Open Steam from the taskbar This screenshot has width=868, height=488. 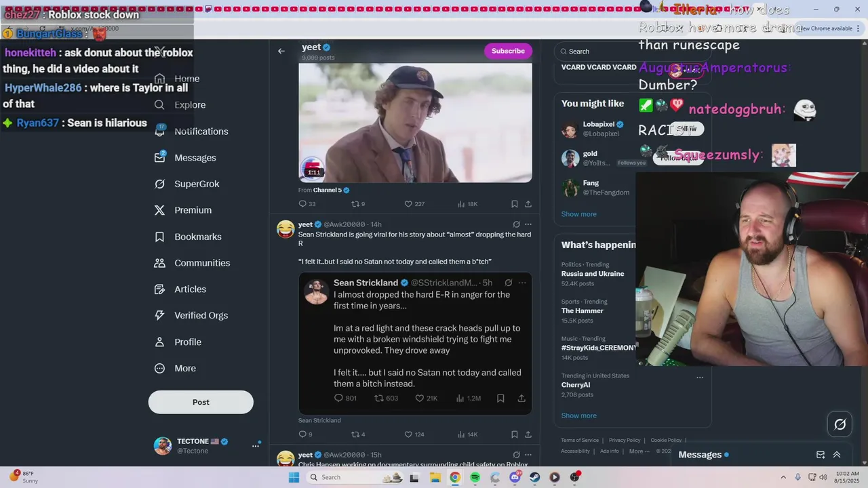535,477
